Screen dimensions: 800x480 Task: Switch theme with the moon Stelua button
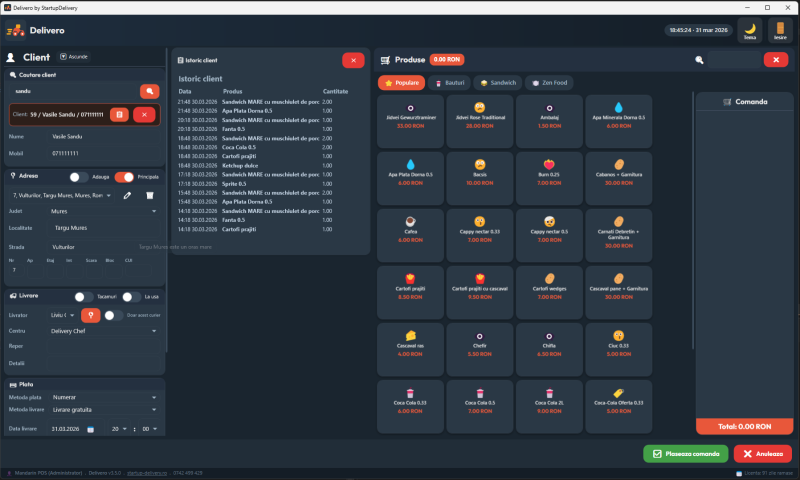(x=749, y=32)
